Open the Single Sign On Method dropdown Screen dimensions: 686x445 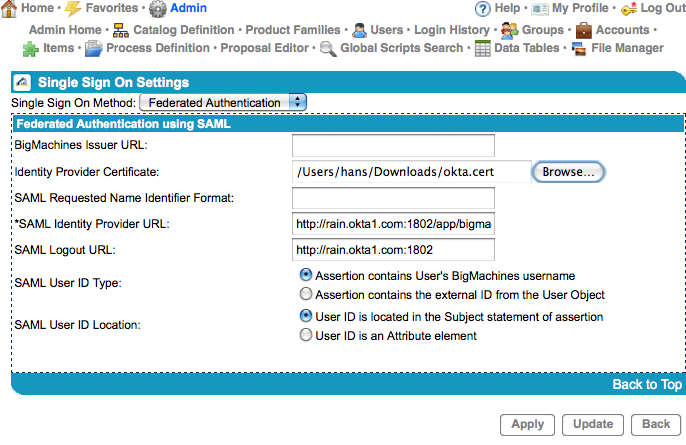point(223,102)
